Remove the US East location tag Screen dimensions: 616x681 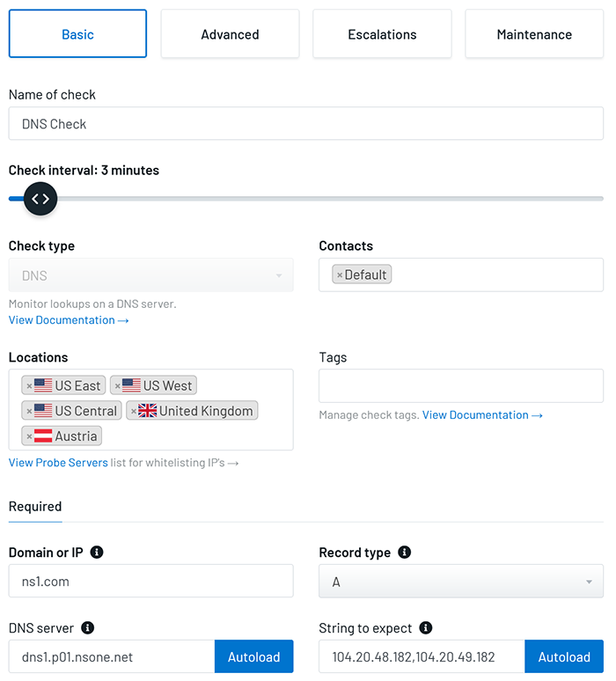(x=29, y=386)
